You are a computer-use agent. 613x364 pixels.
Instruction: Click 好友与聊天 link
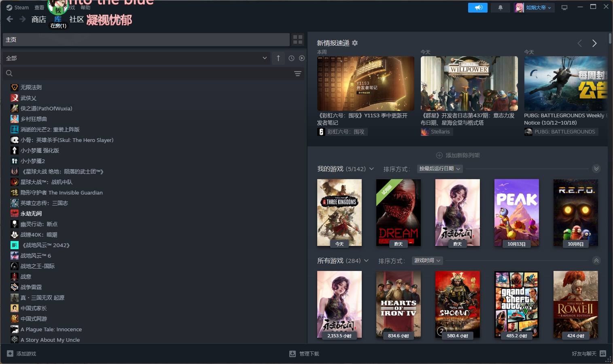pos(584,353)
